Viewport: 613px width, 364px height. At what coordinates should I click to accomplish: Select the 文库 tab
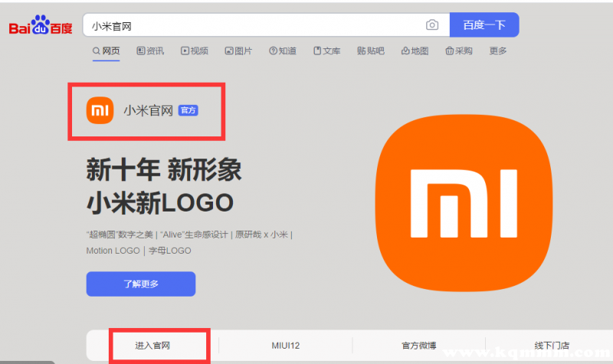pyautogui.click(x=326, y=51)
